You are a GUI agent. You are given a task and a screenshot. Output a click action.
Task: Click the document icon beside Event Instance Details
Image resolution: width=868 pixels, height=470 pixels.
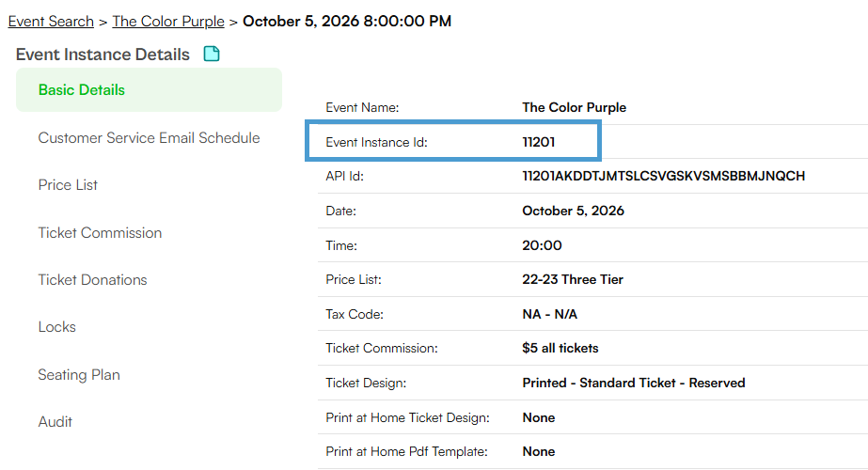click(212, 54)
